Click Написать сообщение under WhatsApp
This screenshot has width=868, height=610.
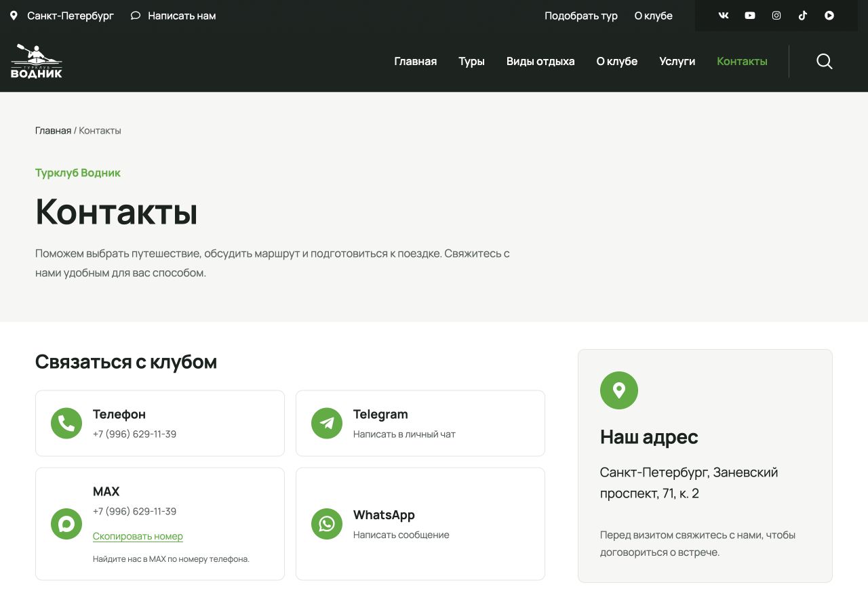(401, 535)
